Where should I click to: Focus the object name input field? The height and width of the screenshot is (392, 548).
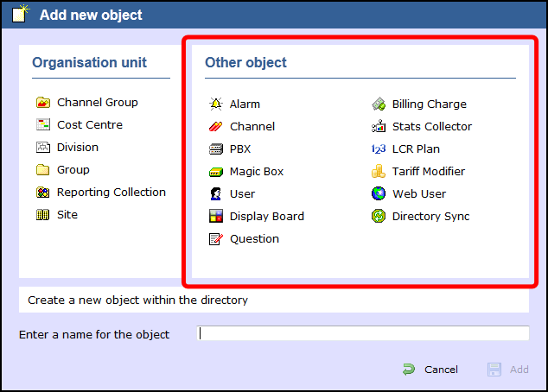(x=363, y=334)
